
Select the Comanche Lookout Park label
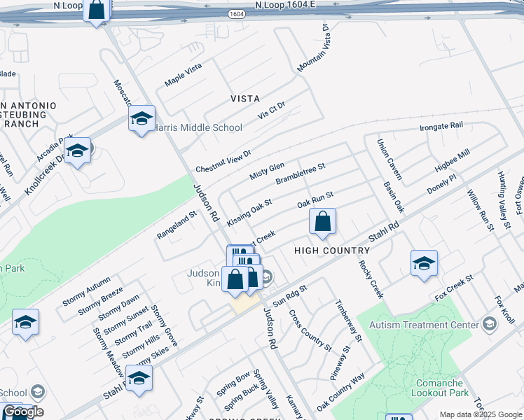point(439,388)
